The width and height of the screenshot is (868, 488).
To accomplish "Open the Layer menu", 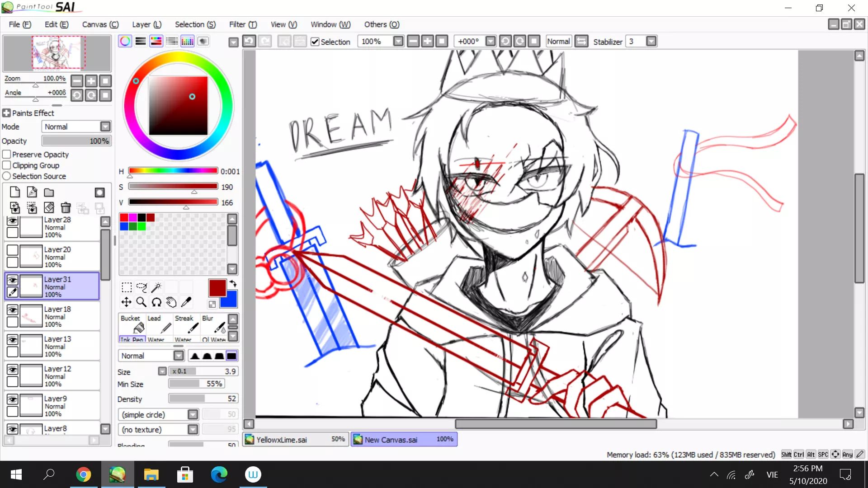I will point(146,24).
